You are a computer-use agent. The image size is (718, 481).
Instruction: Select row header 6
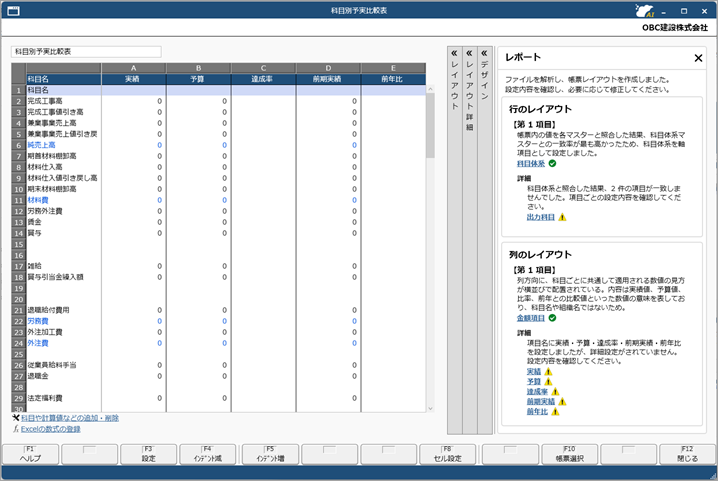[x=18, y=145]
